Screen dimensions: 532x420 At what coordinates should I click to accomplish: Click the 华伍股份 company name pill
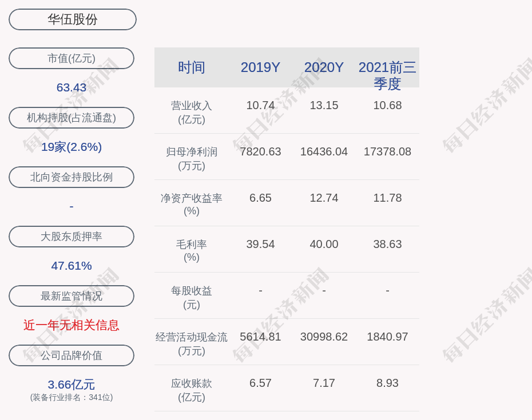[x=73, y=19]
